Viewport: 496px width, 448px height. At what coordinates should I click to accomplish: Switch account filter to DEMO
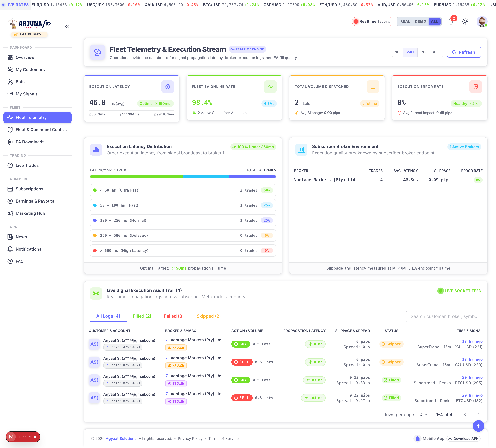420,21
